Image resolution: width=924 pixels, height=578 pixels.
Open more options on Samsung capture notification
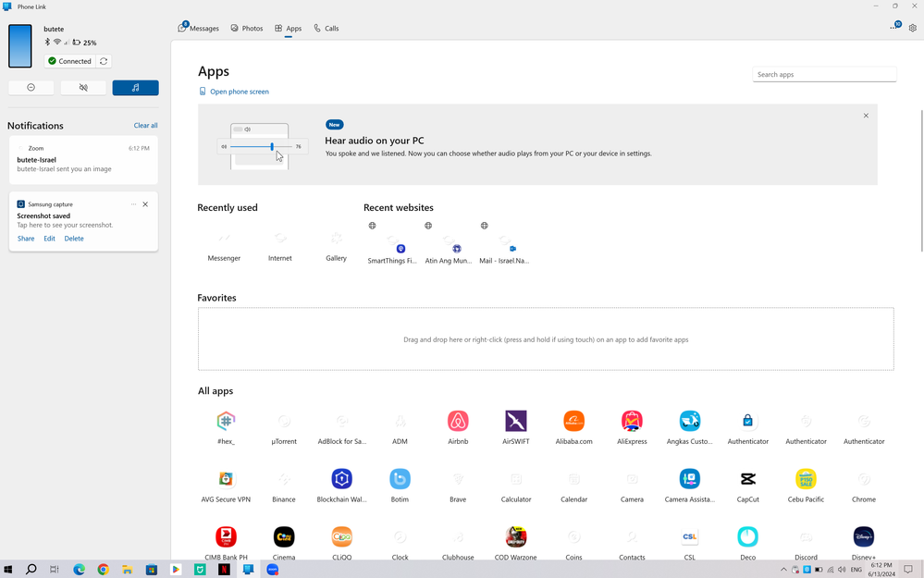click(133, 204)
